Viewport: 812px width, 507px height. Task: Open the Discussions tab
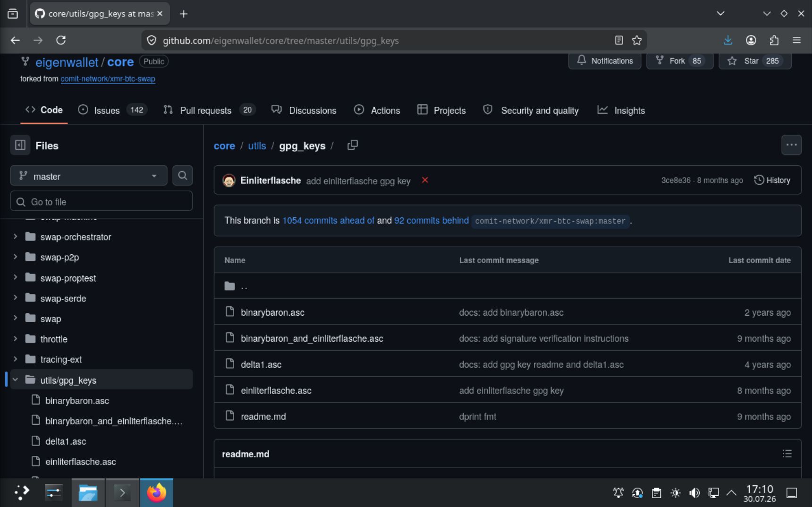304,110
